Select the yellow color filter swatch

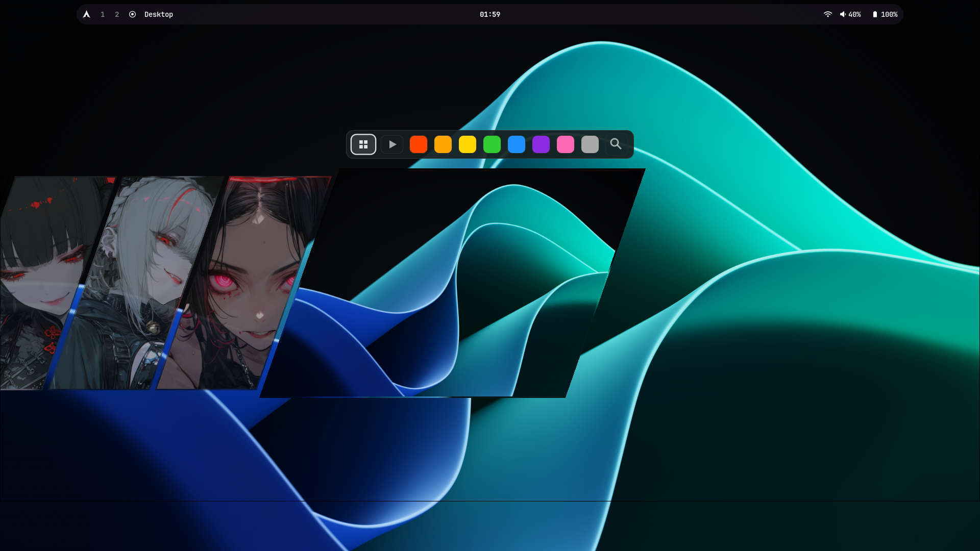pos(468,144)
